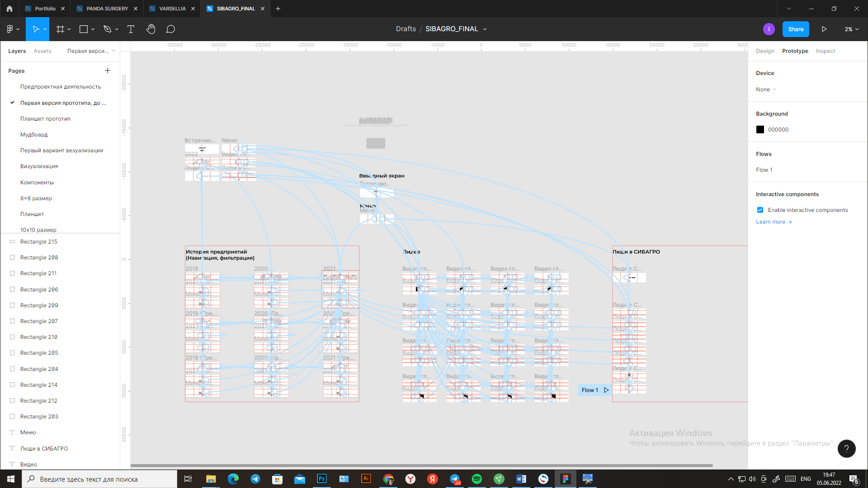This screenshot has width=868, height=488.
Task: Open Spotify from the taskbar
Action: click(x=477, y=479)
